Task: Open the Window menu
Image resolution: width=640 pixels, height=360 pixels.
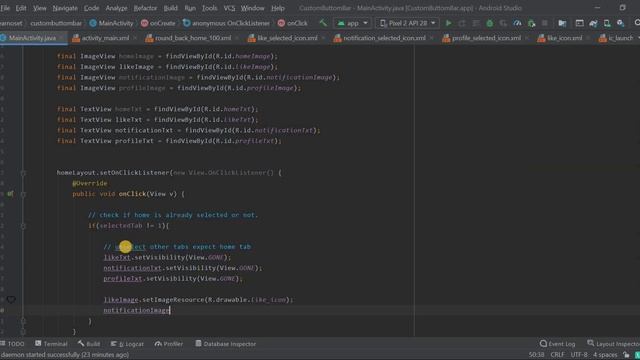Action: [252, 8]
